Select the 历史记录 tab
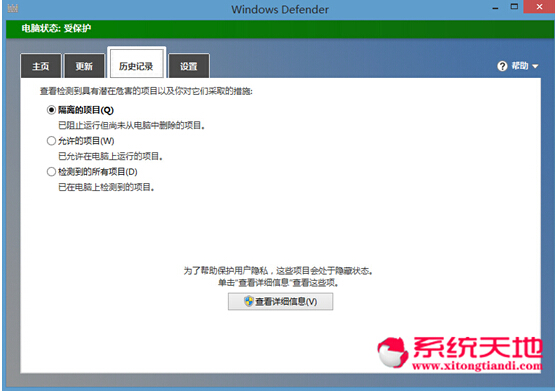Image resolution: width=559 pixels, height=392 pixels. 136,63
